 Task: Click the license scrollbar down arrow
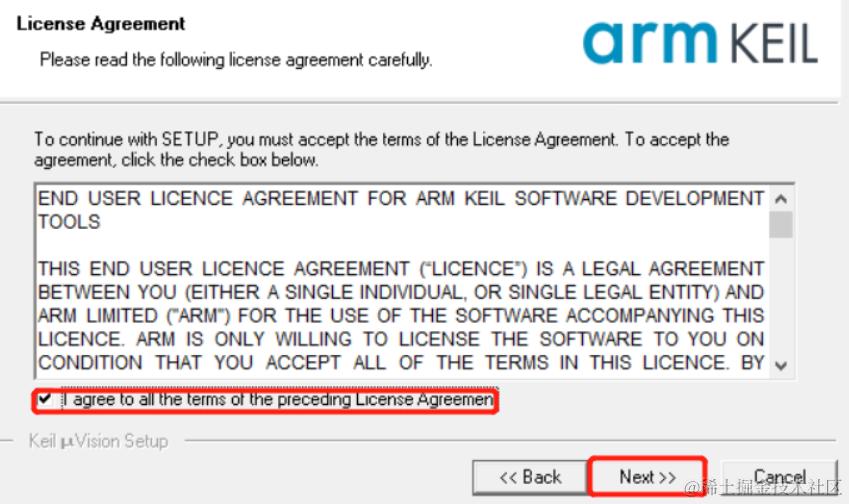pos(781,365)
